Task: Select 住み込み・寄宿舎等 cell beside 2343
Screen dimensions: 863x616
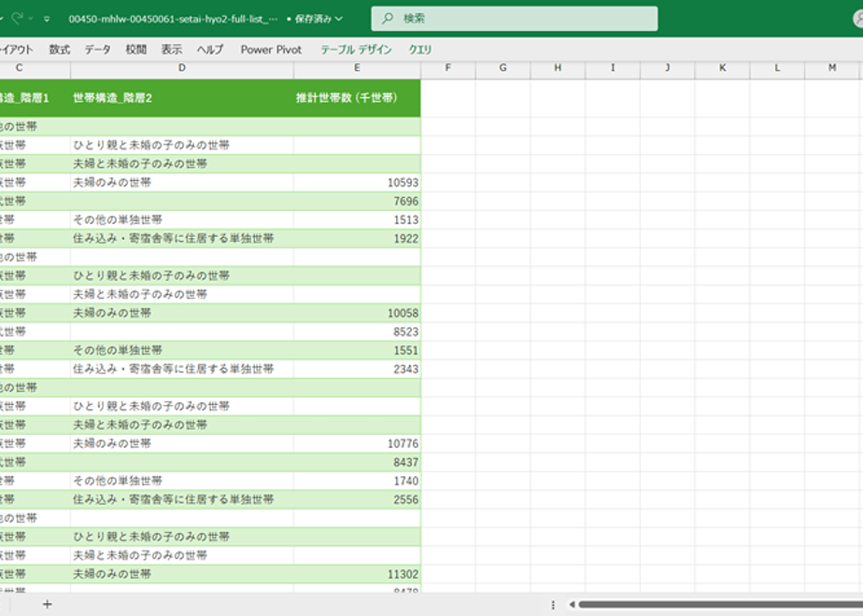Action: pos(182,369)
